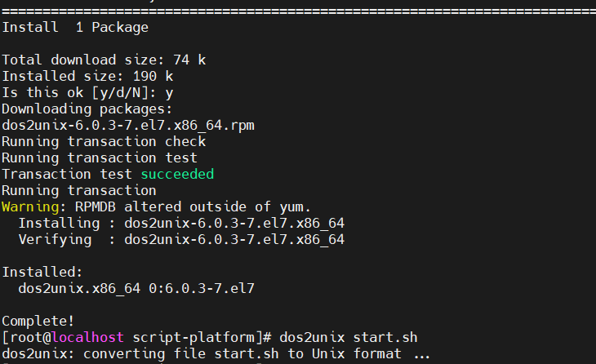Screen dimensions: 596x364
Task: Click the "Installing" package progress line
Action: 181,223
